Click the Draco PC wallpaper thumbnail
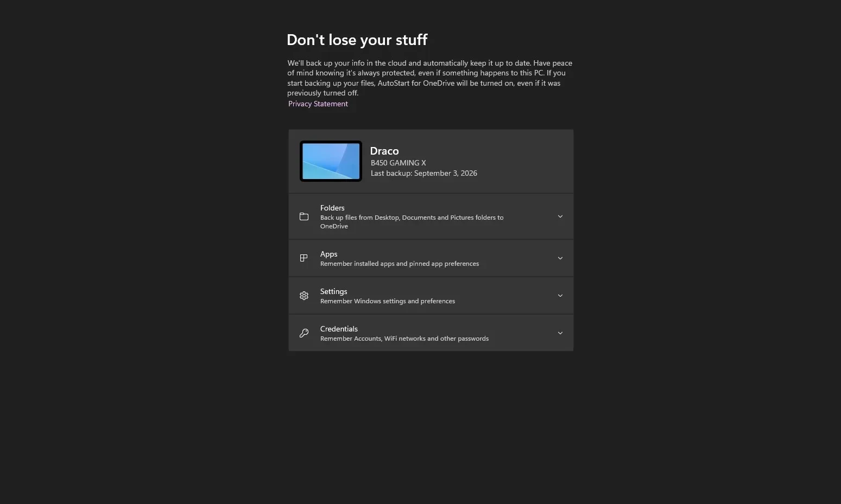Viewport: 841px width, 504px height. [x=331, y=161]
